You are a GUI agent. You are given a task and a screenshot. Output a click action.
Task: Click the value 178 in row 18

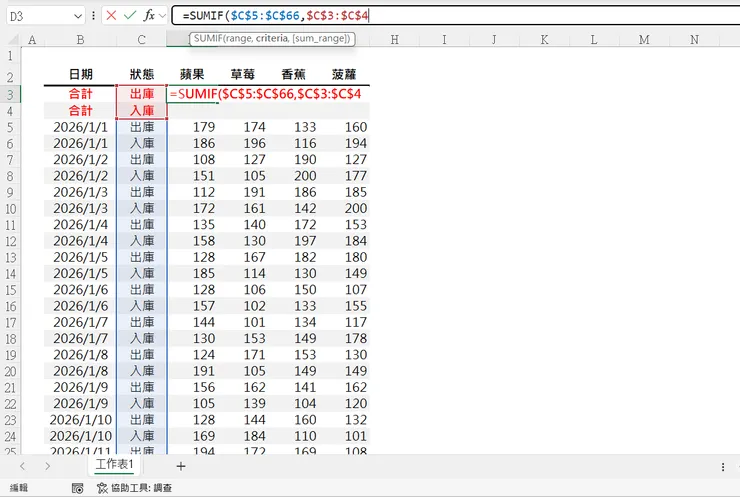click(344, 338)
